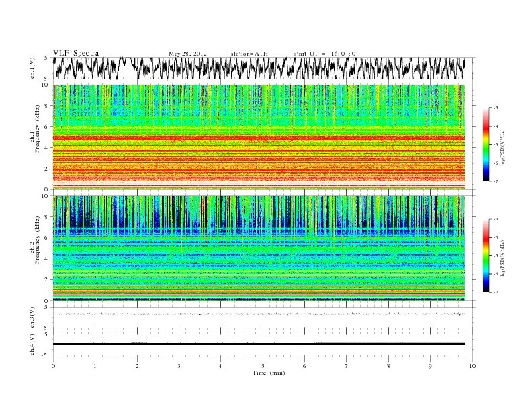Click the time axis tick label "3"
The width and height of the screenshot is (532, 411).
pos(179,366)
